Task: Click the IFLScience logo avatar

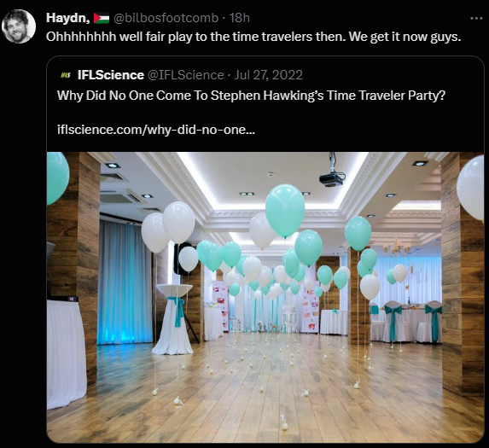Action: point(66,75)
